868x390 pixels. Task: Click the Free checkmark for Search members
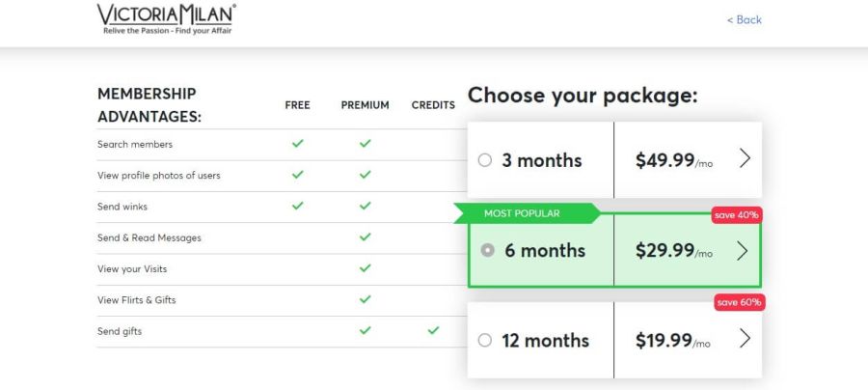point(297,144)
